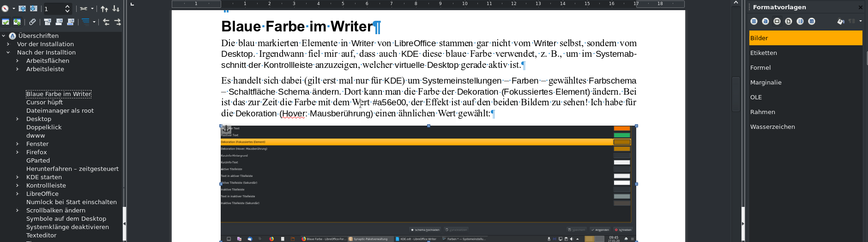Select the Rahmen frame style

coord(806,112)
